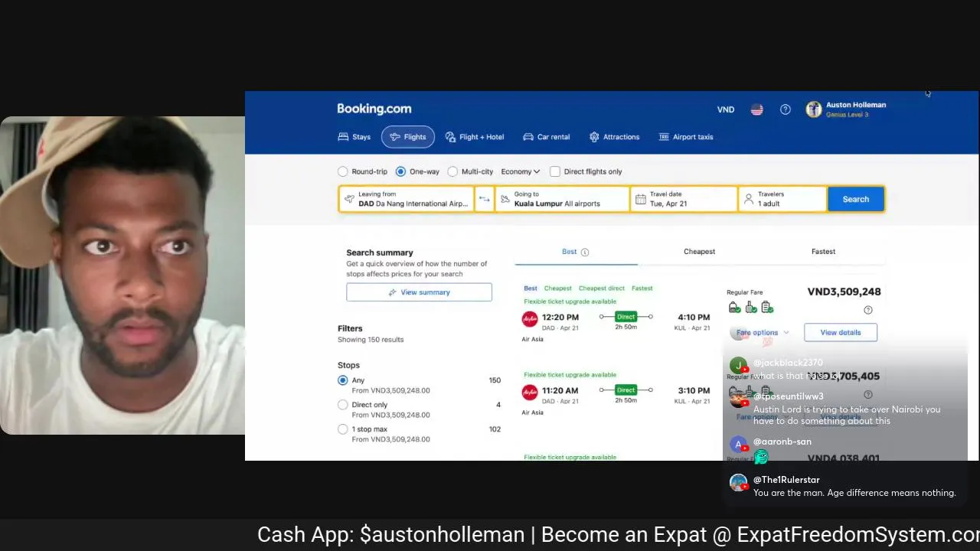Click the 12:20 PM departure time

(x=560, y=317)
